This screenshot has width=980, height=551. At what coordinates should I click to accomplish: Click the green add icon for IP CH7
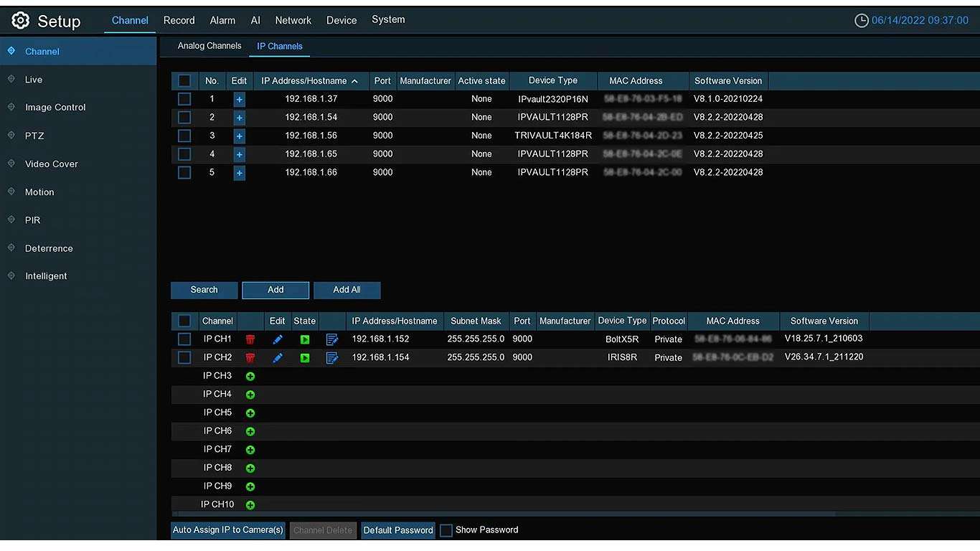[x=250, y=450]
